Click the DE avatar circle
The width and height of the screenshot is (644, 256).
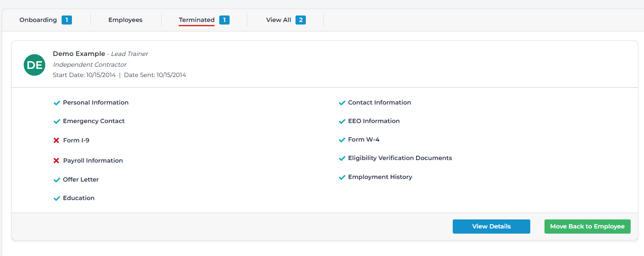coord(34,65)
